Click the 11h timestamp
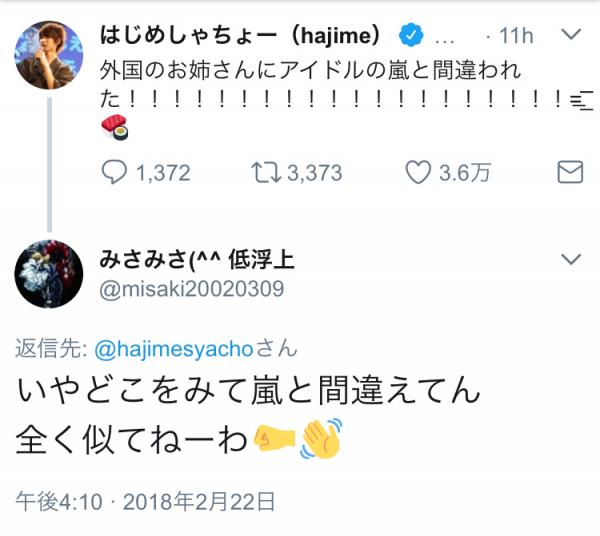Viewport: 600px width, 536px height. [516, 36]
